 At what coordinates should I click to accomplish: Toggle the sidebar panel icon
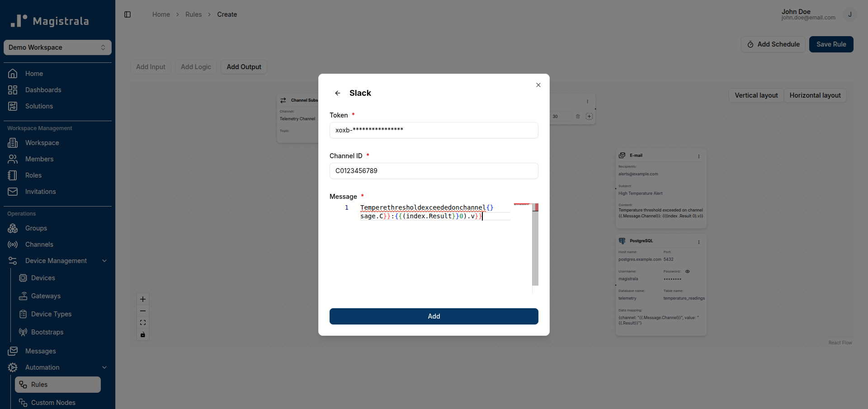(127, 14)
